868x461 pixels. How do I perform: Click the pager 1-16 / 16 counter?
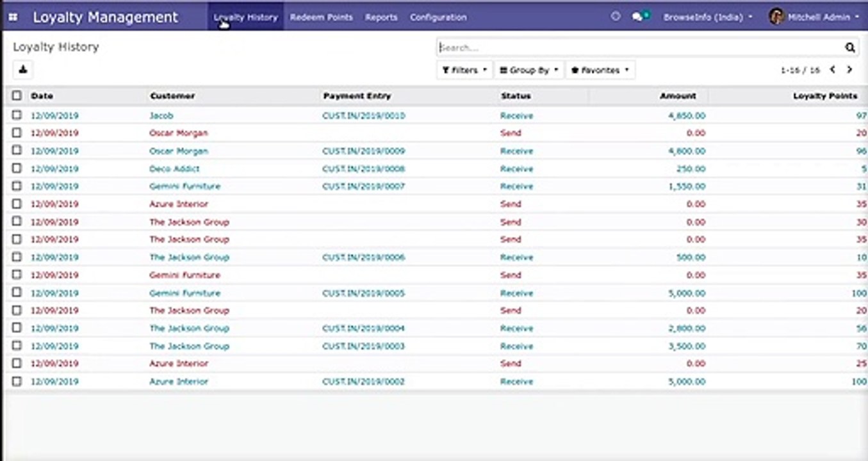point(800,70)
